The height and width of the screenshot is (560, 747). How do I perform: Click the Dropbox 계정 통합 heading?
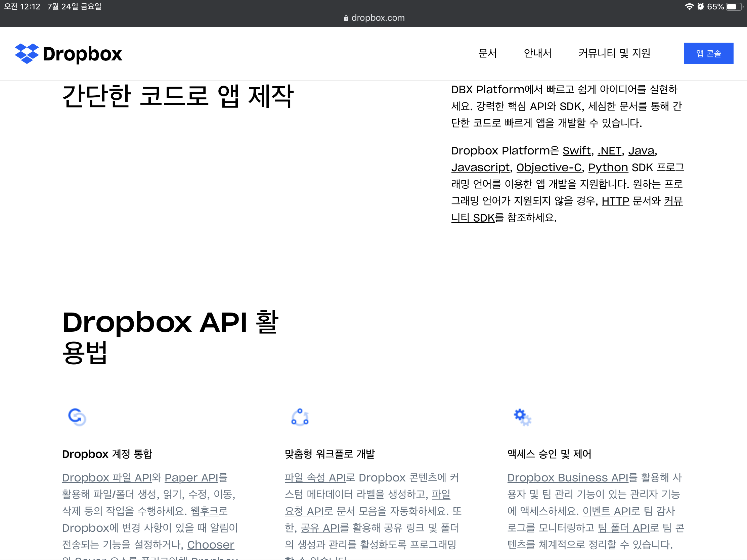(107, 454)
